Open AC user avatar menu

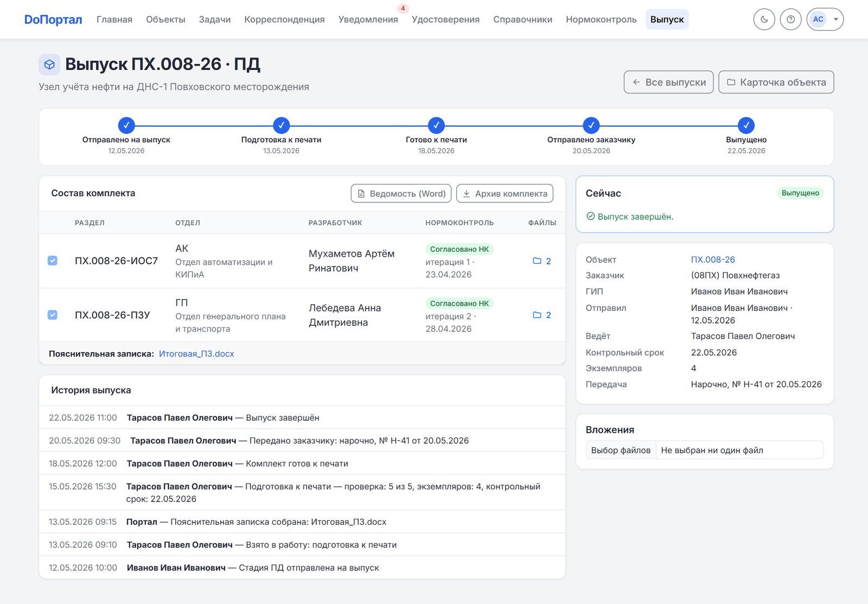(825, 20)
